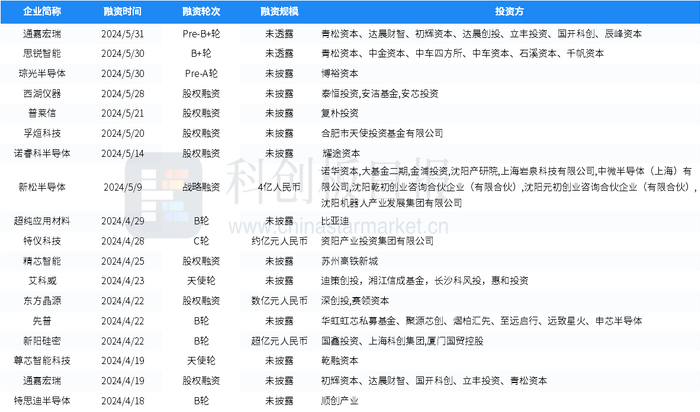This screenshot has height=412, width=700.
Task: Click the 战略融资 round cell
Action: (x=201, y=187)
